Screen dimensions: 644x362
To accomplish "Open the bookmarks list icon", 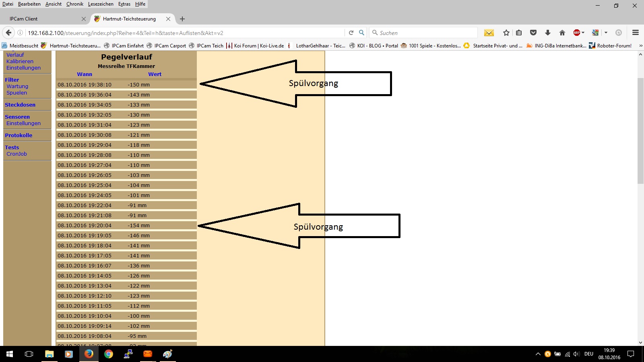I will [x=519, y=33].
